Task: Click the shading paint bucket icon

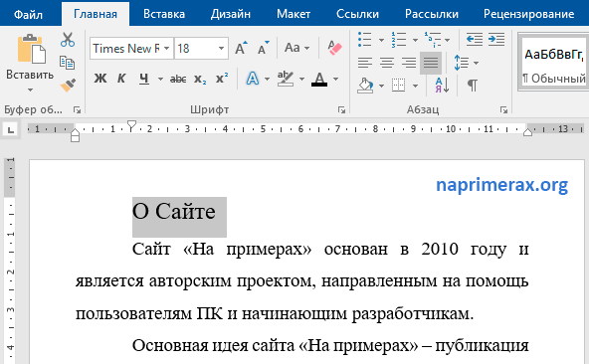Action: click(x=365, y=86)
